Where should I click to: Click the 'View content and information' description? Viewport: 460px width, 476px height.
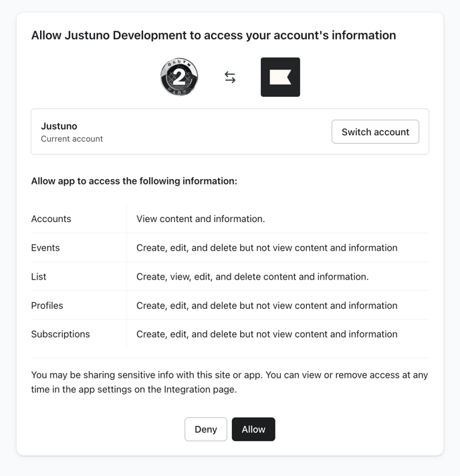click(x=201, y=219)
